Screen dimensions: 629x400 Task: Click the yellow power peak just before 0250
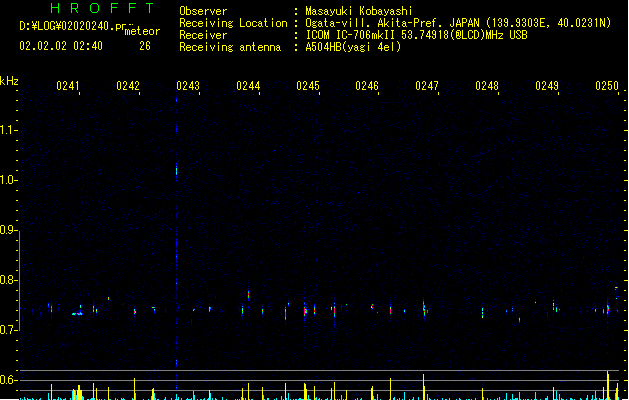pos(608,385)
